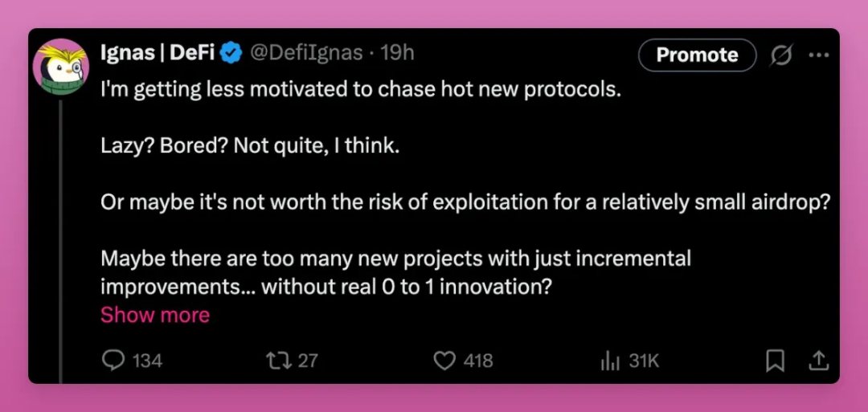Click the 27 reposts count

308,361
